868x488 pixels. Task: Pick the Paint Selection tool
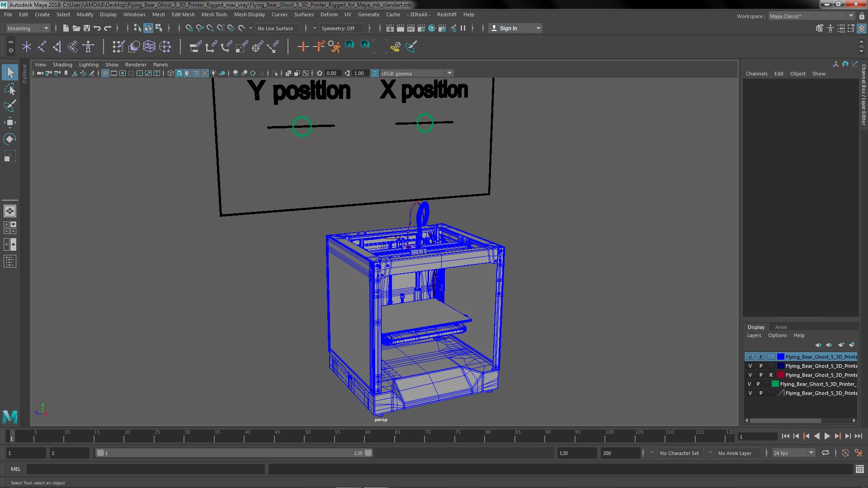(10, 106)
